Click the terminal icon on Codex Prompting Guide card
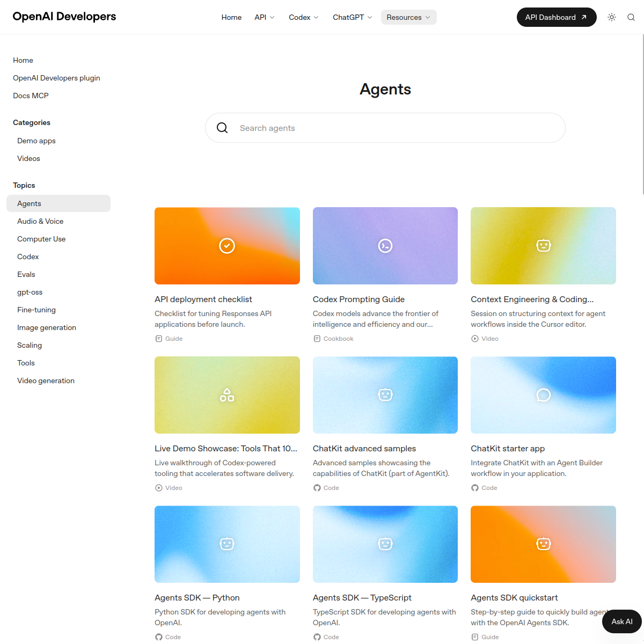This screenshot has width=644, height=644. pos(385,246)
